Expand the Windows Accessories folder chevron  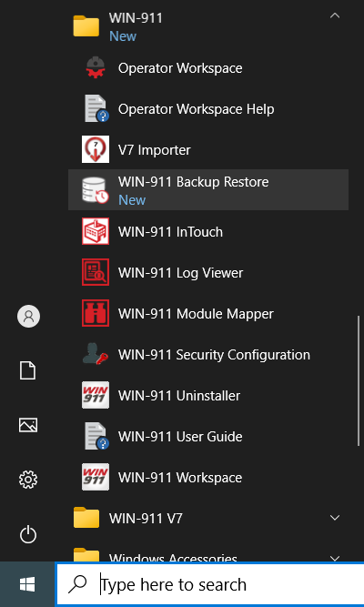click(335, 558)
